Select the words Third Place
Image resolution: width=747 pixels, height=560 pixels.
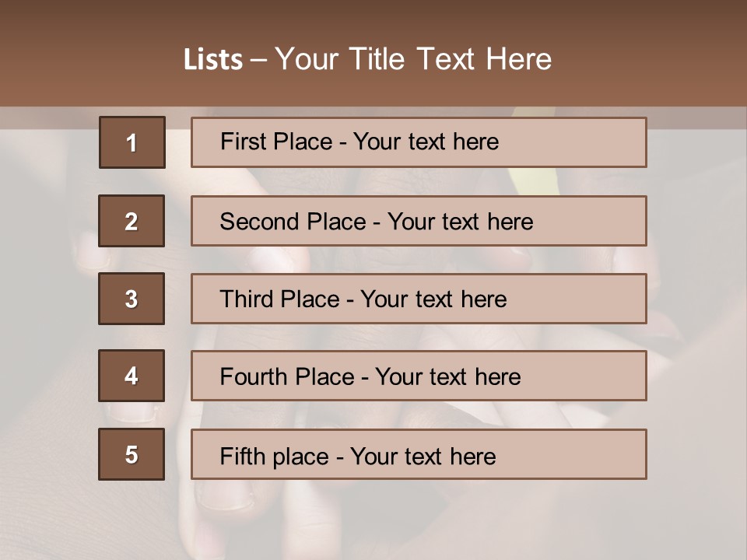pyautogui.click(x=279, y=299)
